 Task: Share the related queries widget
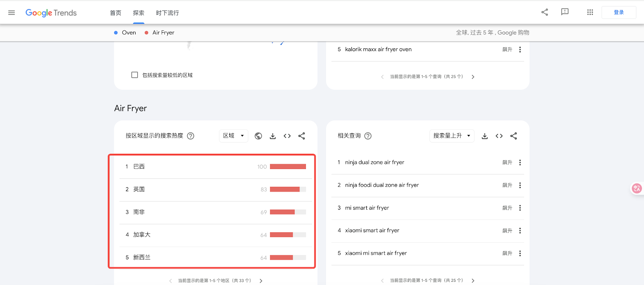click(x=514, y=136)
